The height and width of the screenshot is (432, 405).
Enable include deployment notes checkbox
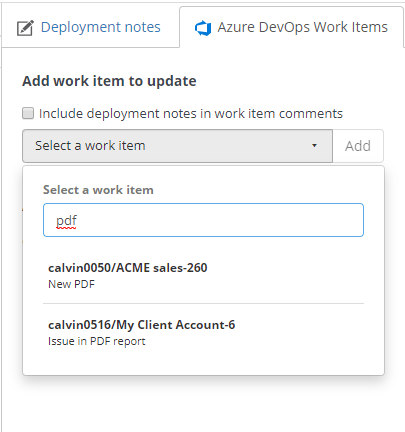point(28,113)
